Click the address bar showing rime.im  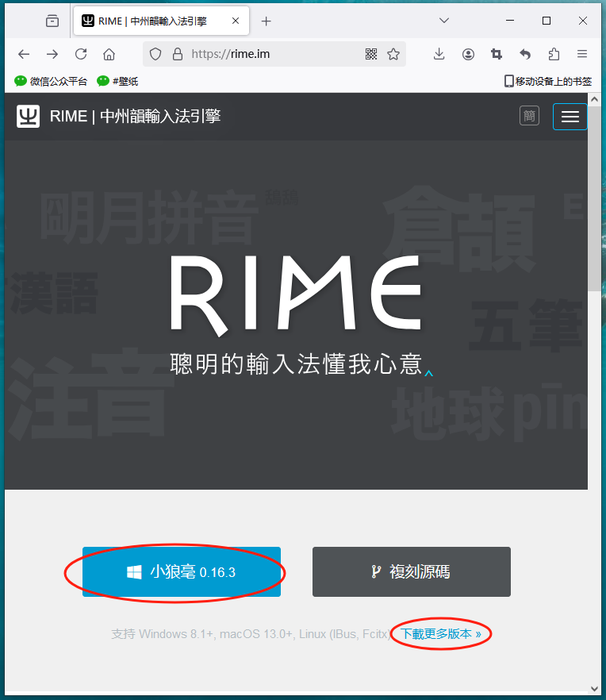[x=274, y=54]
